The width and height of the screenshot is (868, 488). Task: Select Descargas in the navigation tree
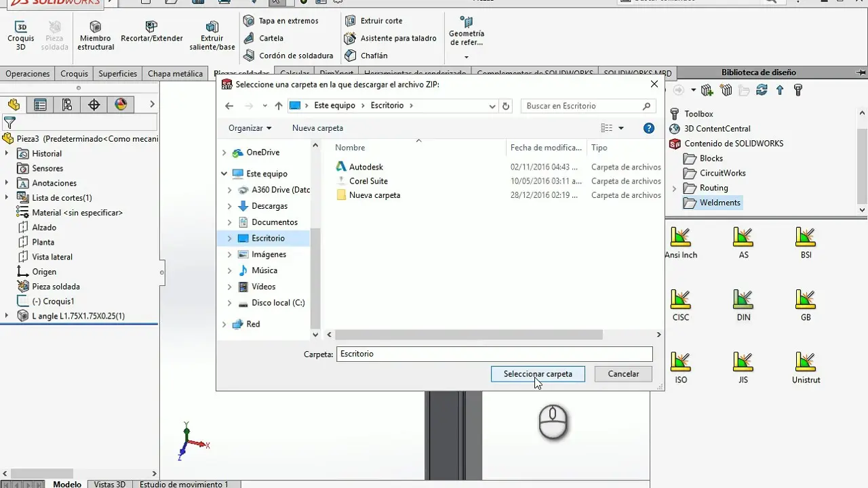click(269, 206)
